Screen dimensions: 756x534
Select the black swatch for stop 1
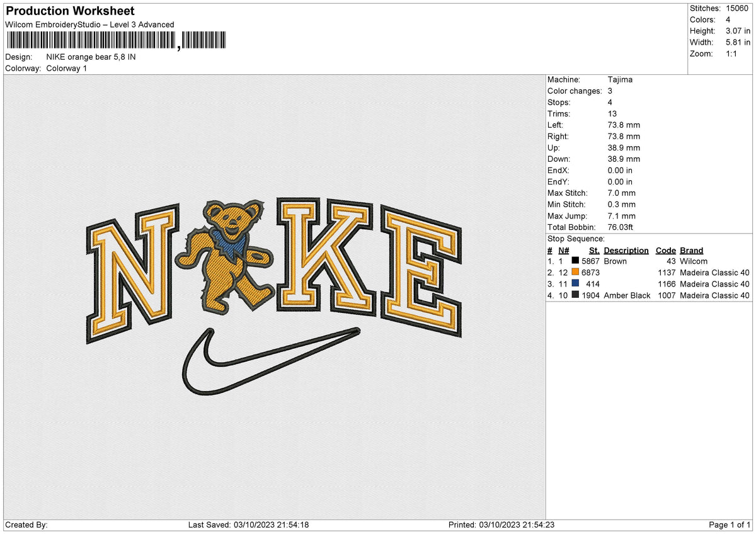pyautogui.click(x=575, y=261)
